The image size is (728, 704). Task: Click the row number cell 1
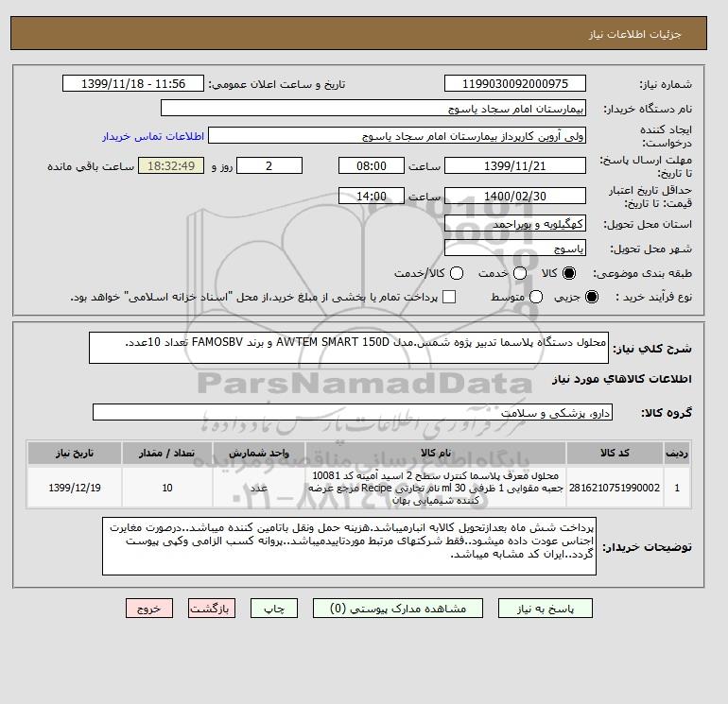(x=677, y=488)
